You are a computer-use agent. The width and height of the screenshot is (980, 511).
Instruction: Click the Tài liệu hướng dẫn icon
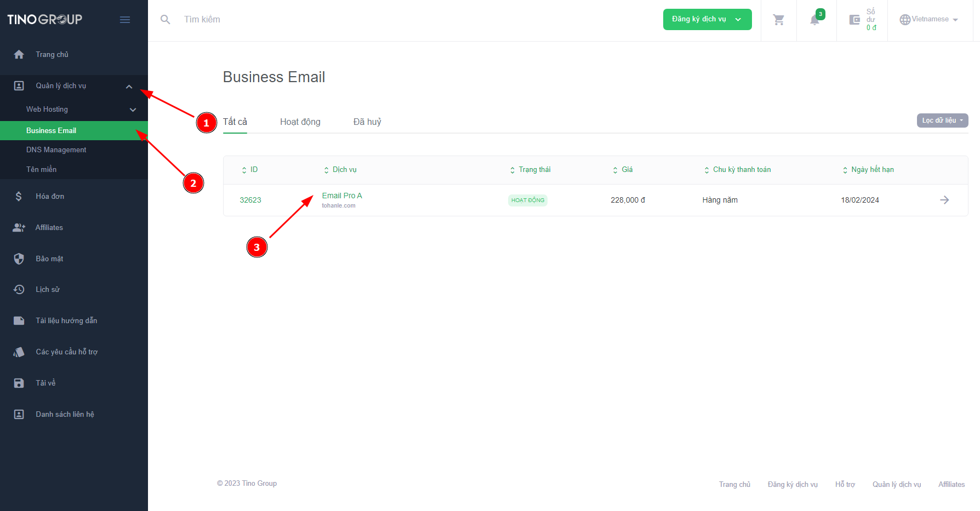pyautogui.click(x=19, y=320)
